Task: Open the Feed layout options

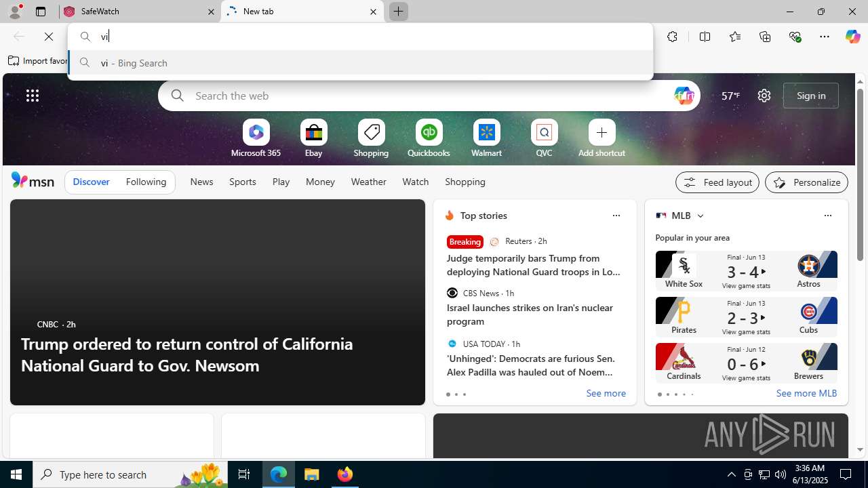Action: 717,182
